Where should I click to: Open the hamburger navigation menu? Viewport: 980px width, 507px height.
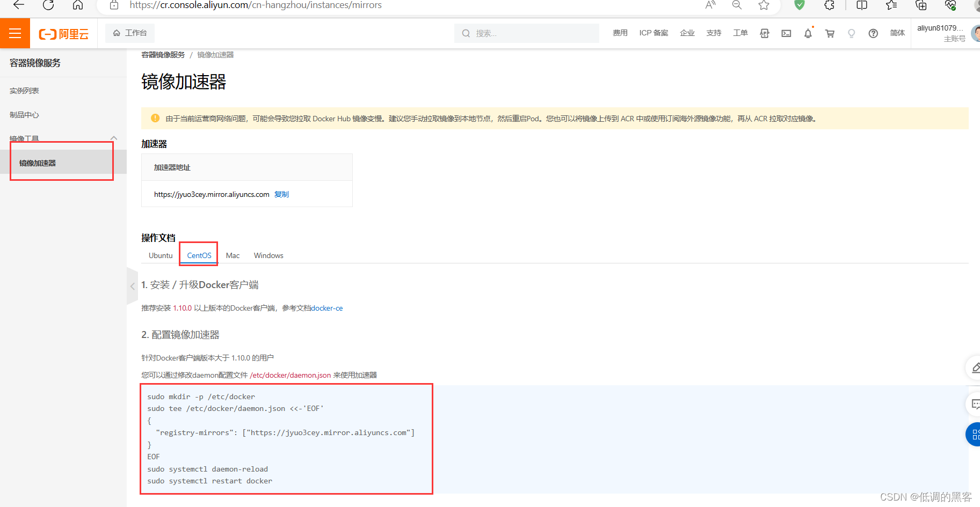click(15, 33)
